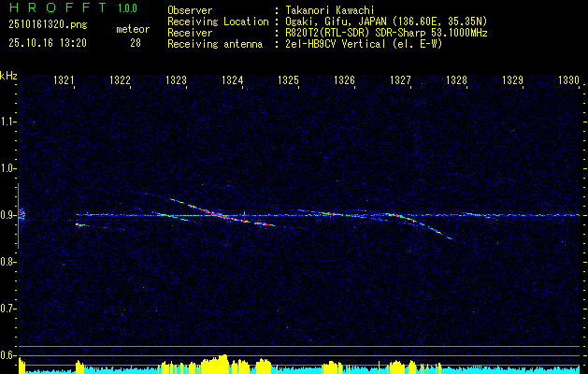Screen dimensions: 588x374
Task: Click time axis marker 1325
Action: 288,79
